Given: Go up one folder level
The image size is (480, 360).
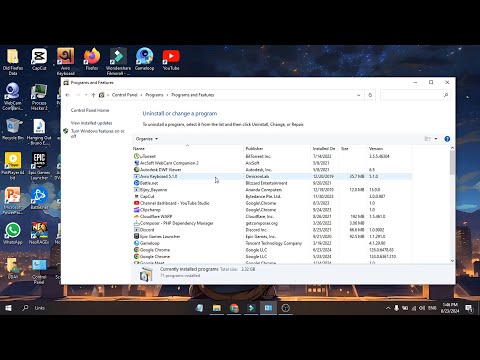Looking at the screenshot, I should 93,95.
